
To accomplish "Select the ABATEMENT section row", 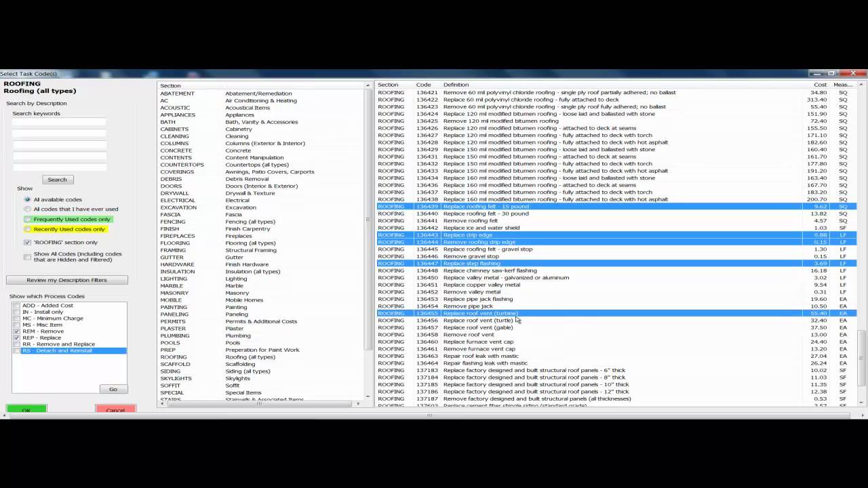I will [261, 94].
